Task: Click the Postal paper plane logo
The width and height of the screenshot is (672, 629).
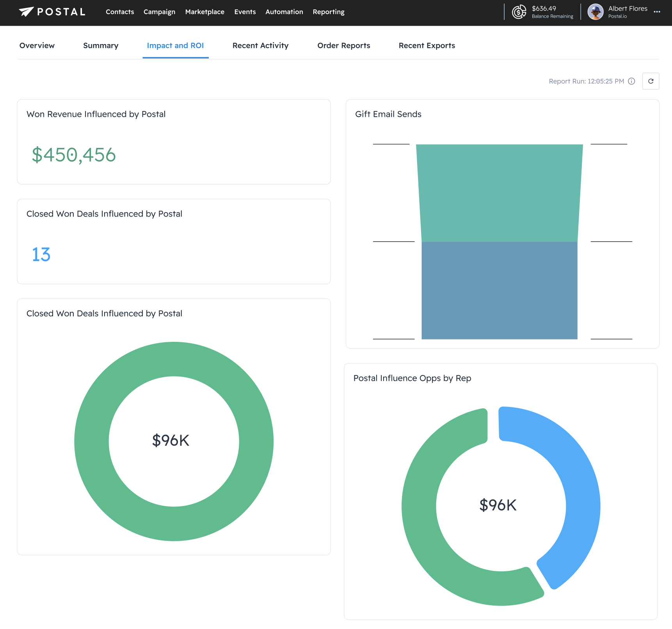Action: click(x=26, y=12)
